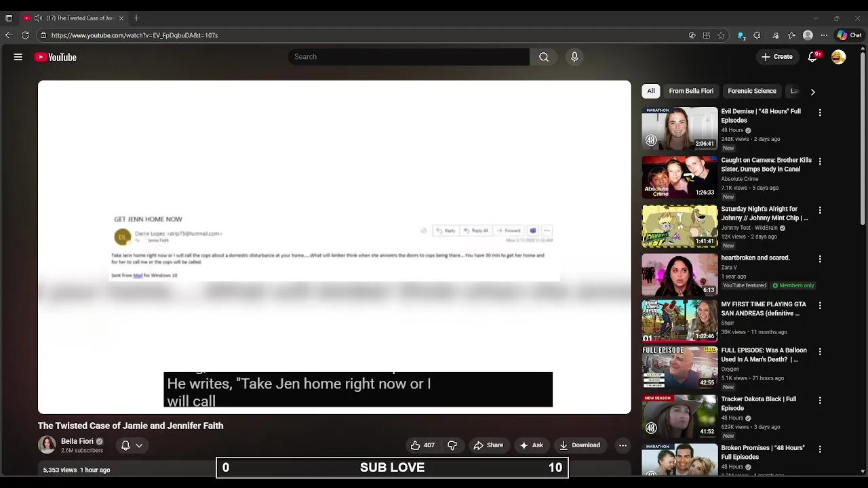Viewport: 868px width, 488px height.
Task: Go to YouTube home via logo
Action: pos(56,57)
